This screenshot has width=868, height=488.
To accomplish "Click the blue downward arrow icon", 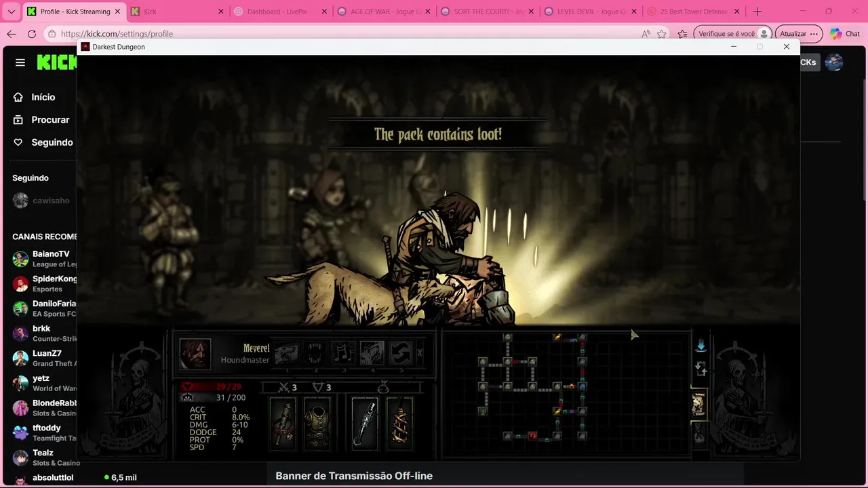I will [x=701, y=345].
